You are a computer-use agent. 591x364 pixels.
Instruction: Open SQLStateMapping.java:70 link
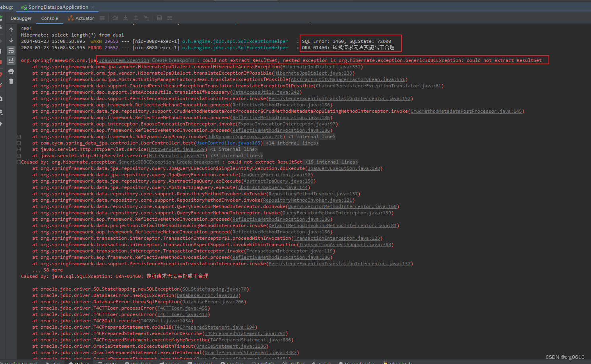tap(214, 289)
